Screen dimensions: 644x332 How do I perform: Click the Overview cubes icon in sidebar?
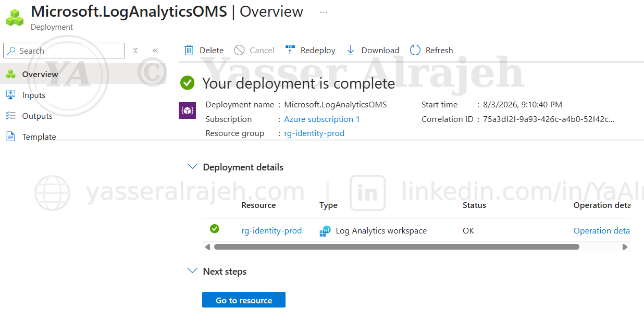10,74
